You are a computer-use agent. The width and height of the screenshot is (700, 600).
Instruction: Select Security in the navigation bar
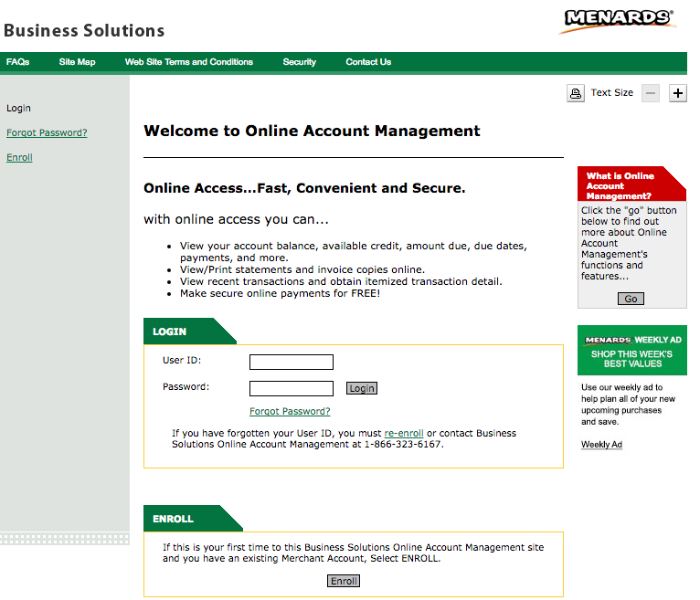coord(300,62)
